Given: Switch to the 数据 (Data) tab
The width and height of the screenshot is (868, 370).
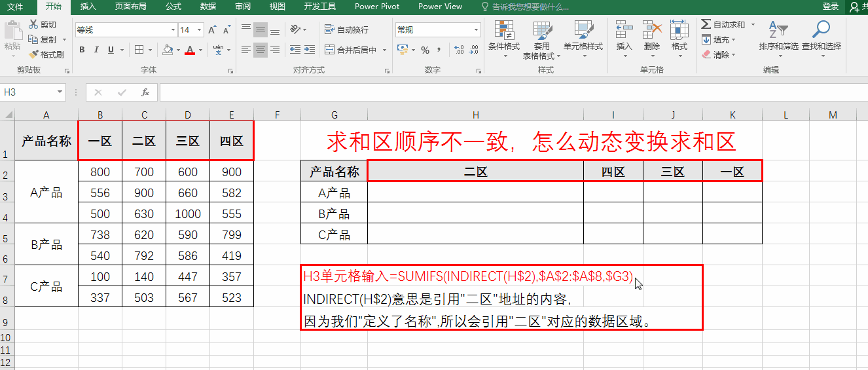Looking at the screenshot, I should [208, 7].
